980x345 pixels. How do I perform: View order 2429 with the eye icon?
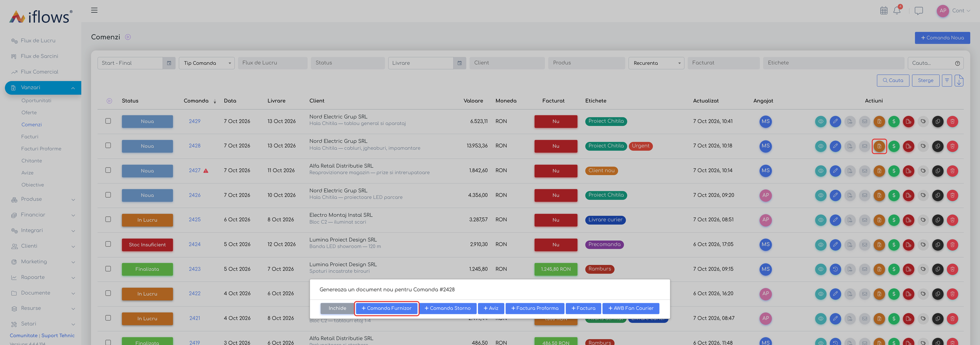(x=821, y=121)
